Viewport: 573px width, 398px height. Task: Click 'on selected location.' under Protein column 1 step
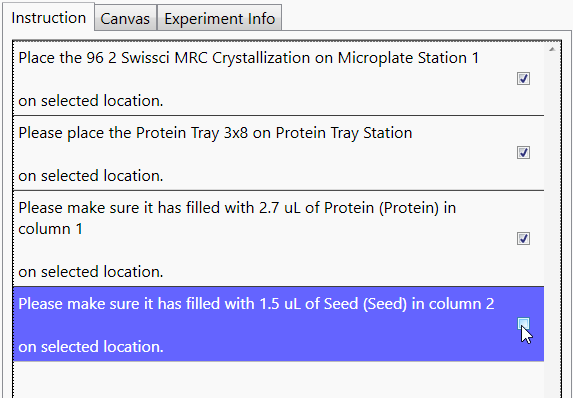[91, 272]
